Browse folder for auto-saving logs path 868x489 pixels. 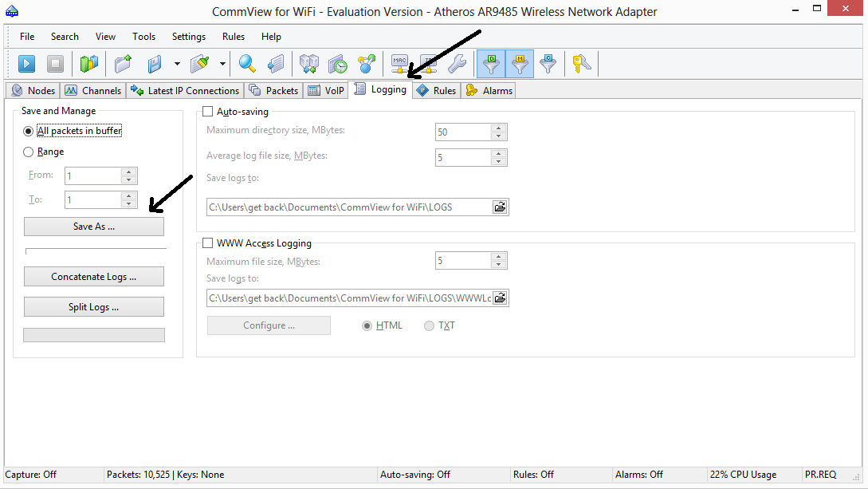(x=500, y=207)
